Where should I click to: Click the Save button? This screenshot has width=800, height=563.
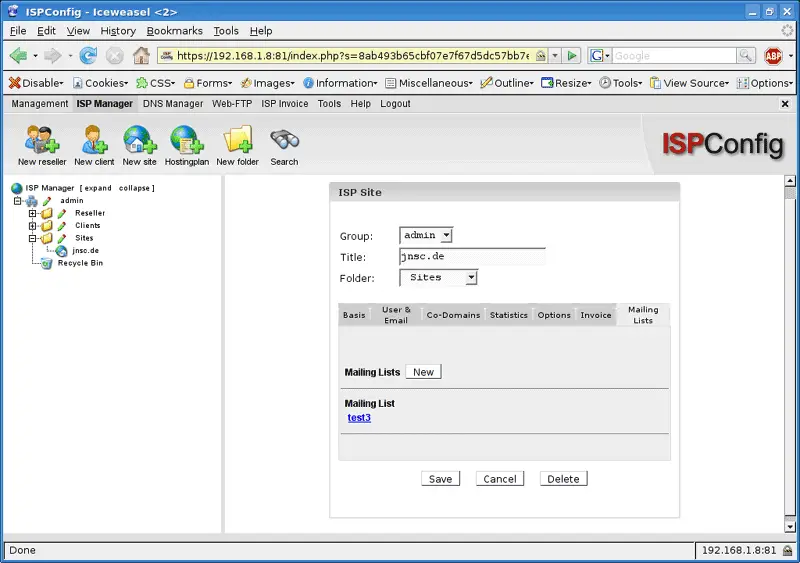[440, 479]
